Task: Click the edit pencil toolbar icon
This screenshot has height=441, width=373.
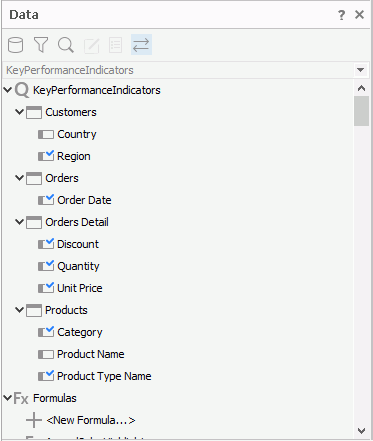Action: click(x=91, y=45)
